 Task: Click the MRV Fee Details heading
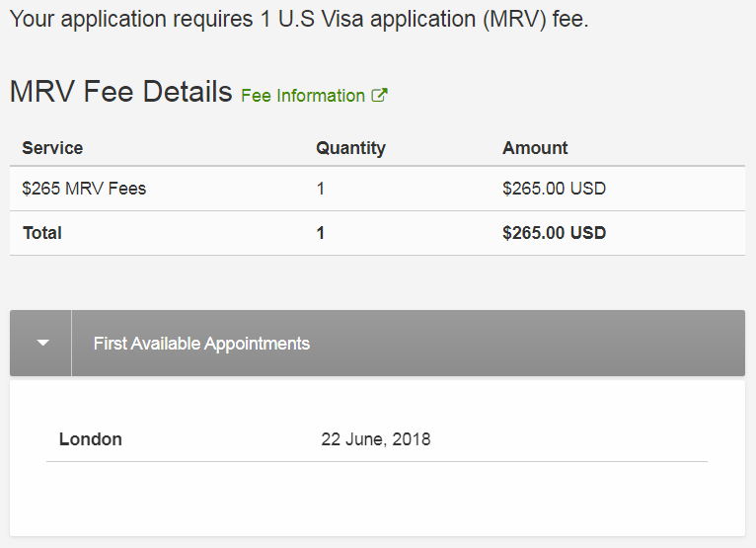click(121, 91)
